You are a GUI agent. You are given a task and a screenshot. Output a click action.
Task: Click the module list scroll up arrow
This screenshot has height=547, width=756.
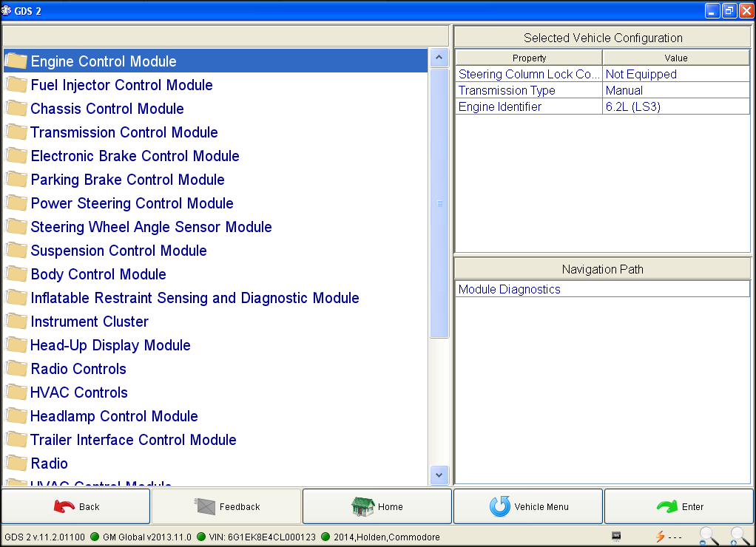pyautogui.click(x=439, y=58)
